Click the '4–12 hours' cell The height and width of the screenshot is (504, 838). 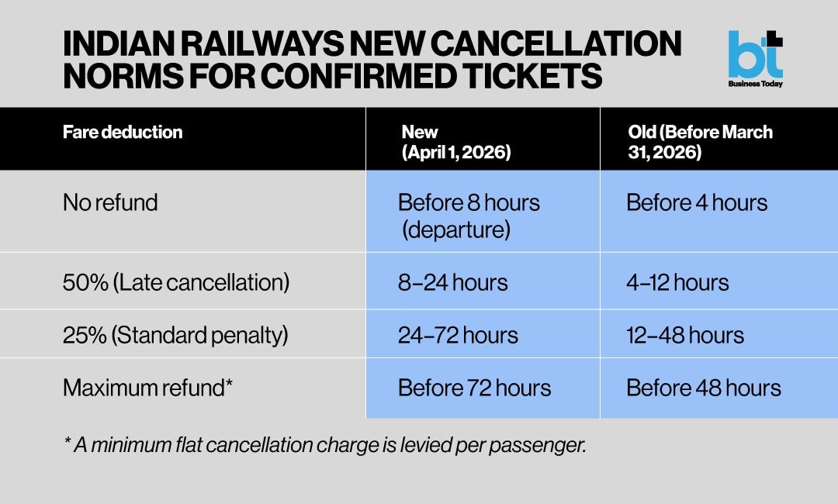(x=677, y=282)
